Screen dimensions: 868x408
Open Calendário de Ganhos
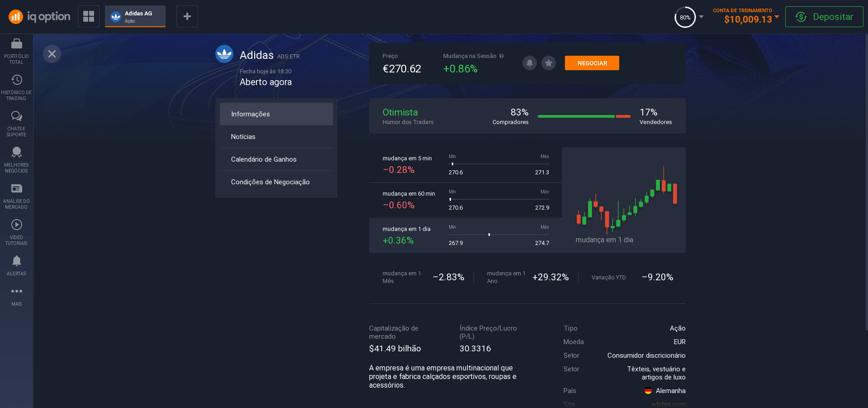[x=276, y=159]
